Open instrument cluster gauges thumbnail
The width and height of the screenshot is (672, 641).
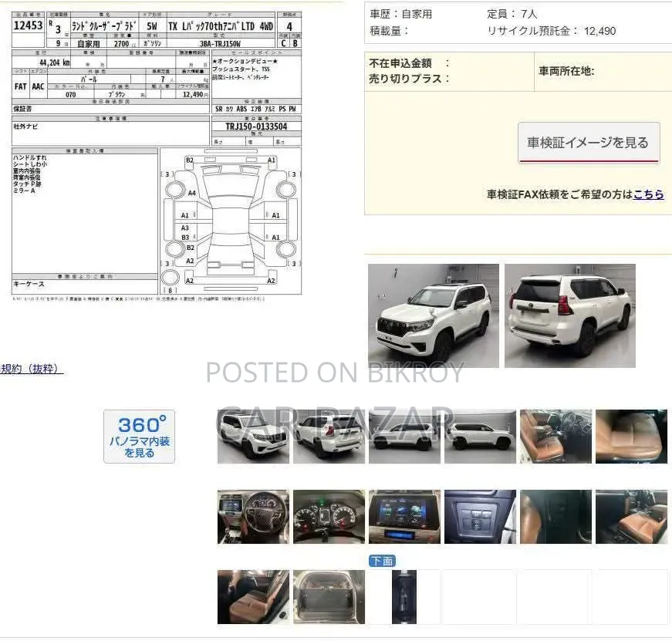tap(329, 517)
